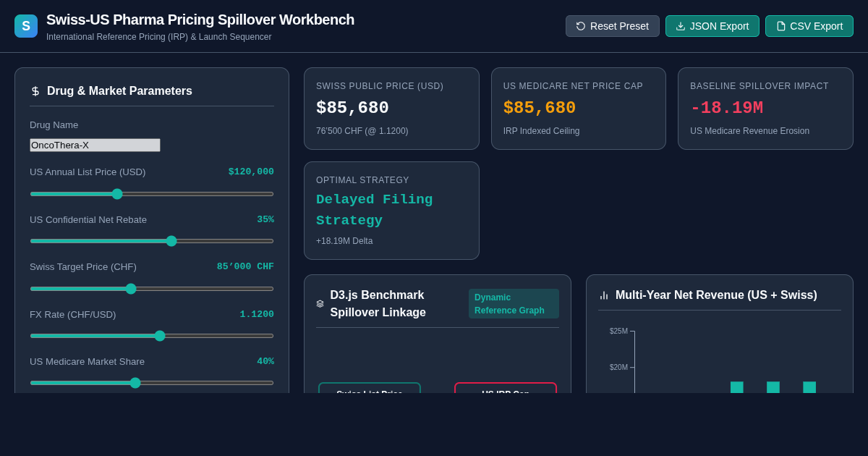This screenshot has height=456, width=868.
Task: Click the dollar icon beside Drug & Market Parameters
Action: tap(35, 91)
